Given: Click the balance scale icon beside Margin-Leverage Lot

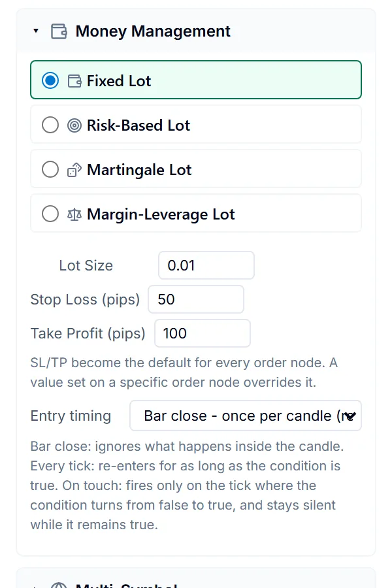Looking at the screenshot, I should pos(74,214).
